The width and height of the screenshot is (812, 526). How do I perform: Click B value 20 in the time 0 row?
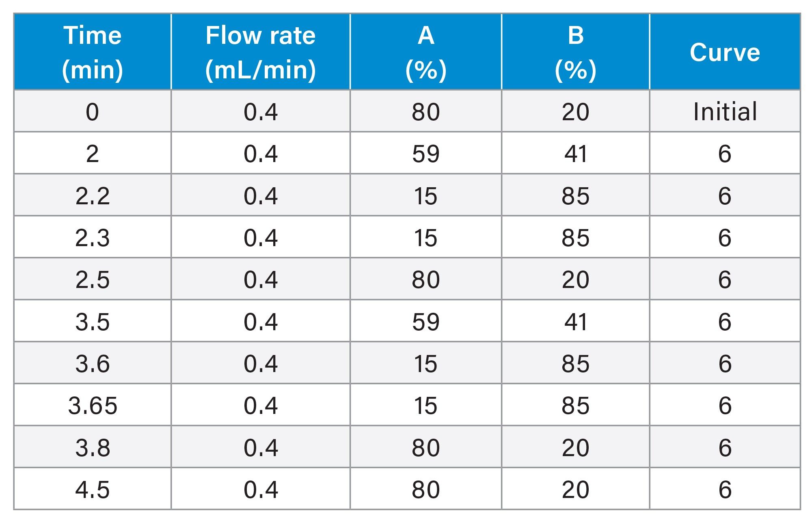[575, 111]
